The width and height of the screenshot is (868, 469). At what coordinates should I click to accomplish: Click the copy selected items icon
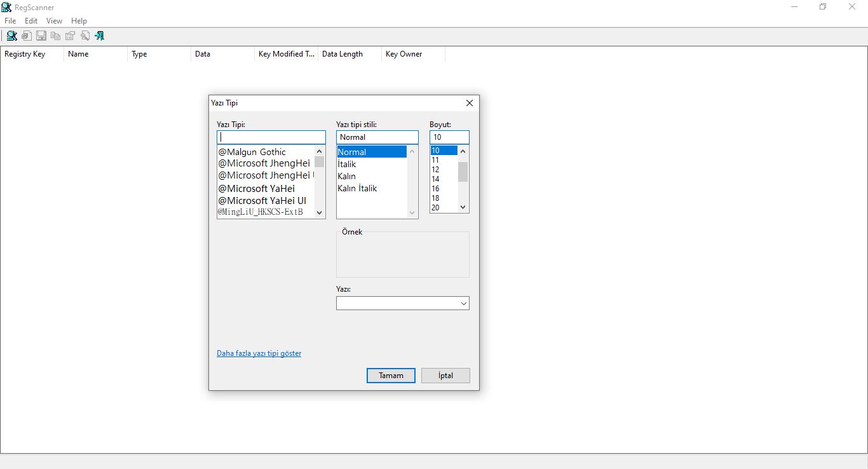tap(56, 36)
